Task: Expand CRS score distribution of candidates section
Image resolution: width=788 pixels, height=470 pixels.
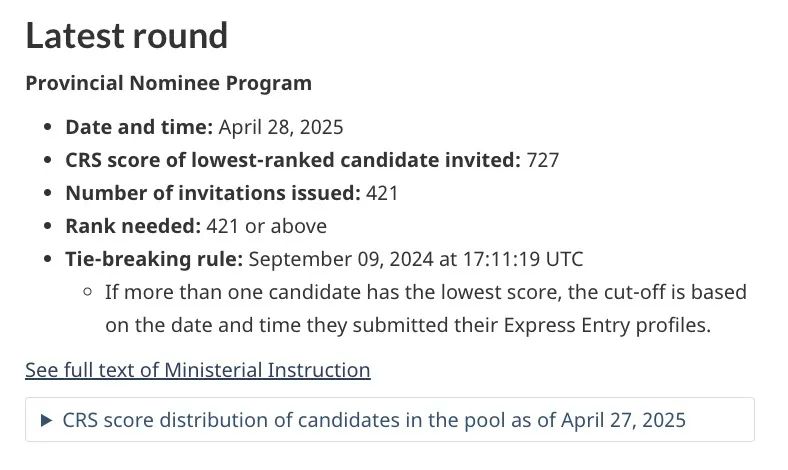Action: pos(374,420)
